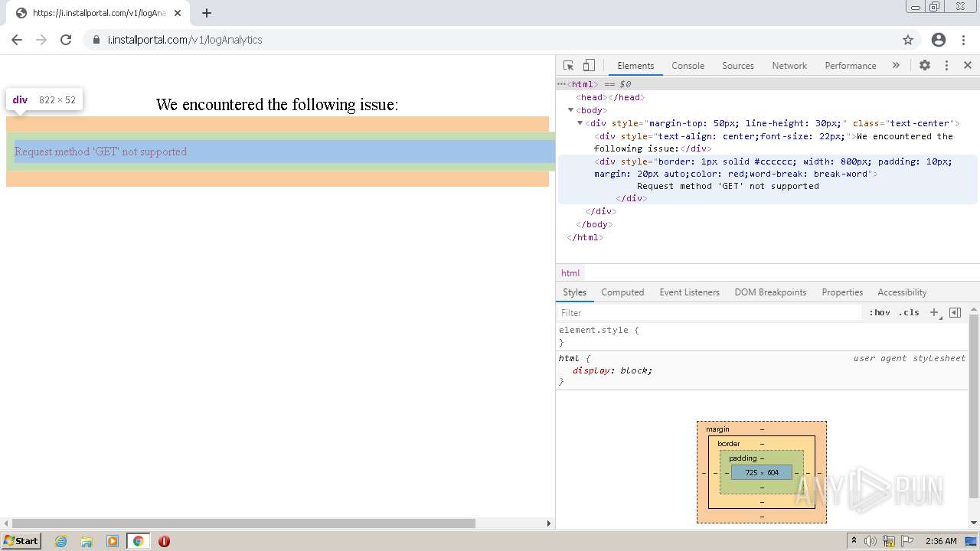Click the margin label in box model

tap(717, 429)
